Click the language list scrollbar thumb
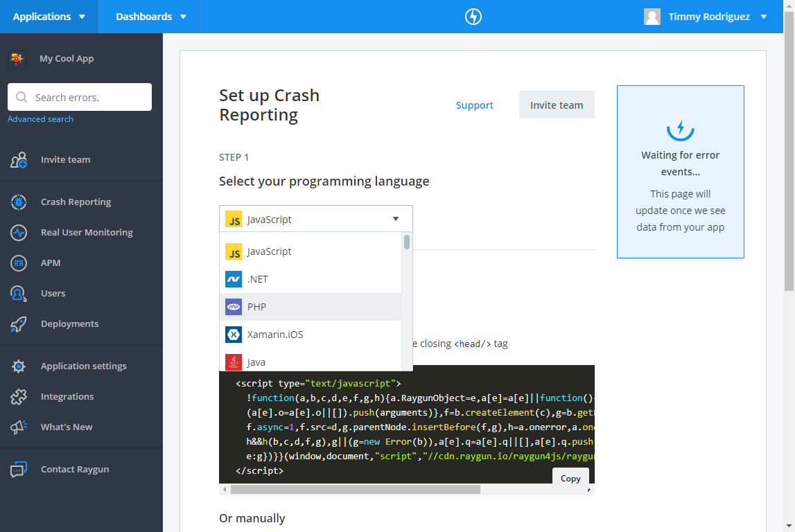 tap(407, 242)
